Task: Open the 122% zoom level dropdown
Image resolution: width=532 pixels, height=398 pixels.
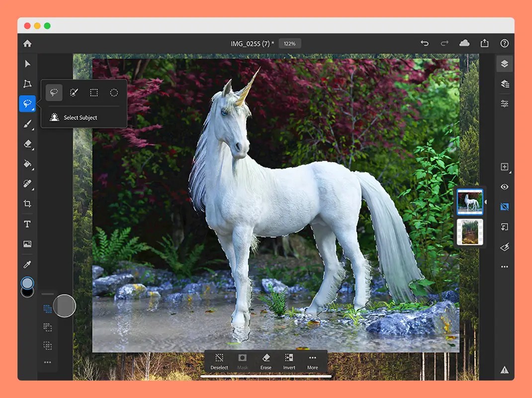Action: [290, 43]
